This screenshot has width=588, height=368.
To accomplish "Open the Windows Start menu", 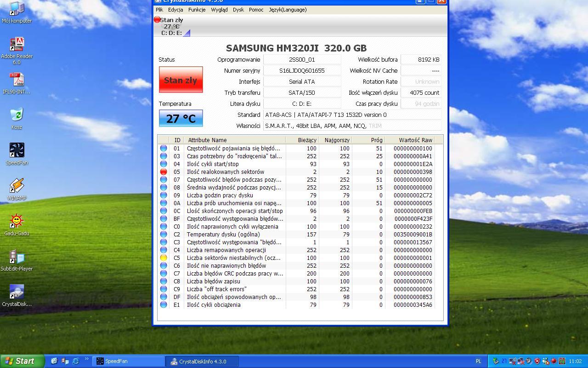I will (22, 361).
